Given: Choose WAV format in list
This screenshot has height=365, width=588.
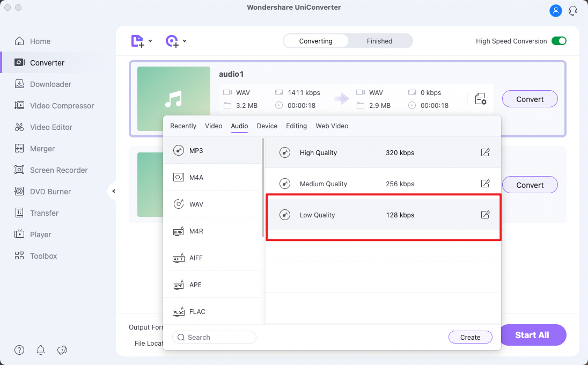Looking at the screenshot, I should point(212,204).
